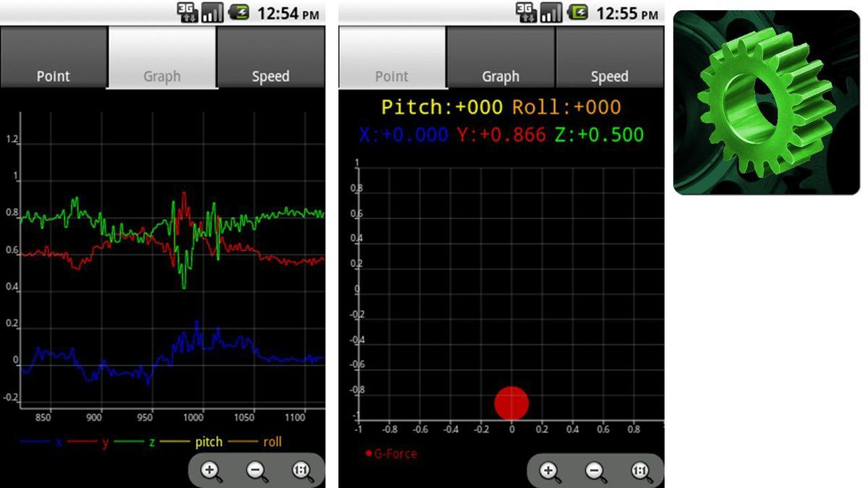Zoom out on the G-Force point plot

pyautogui.click(x=595, y=471)
